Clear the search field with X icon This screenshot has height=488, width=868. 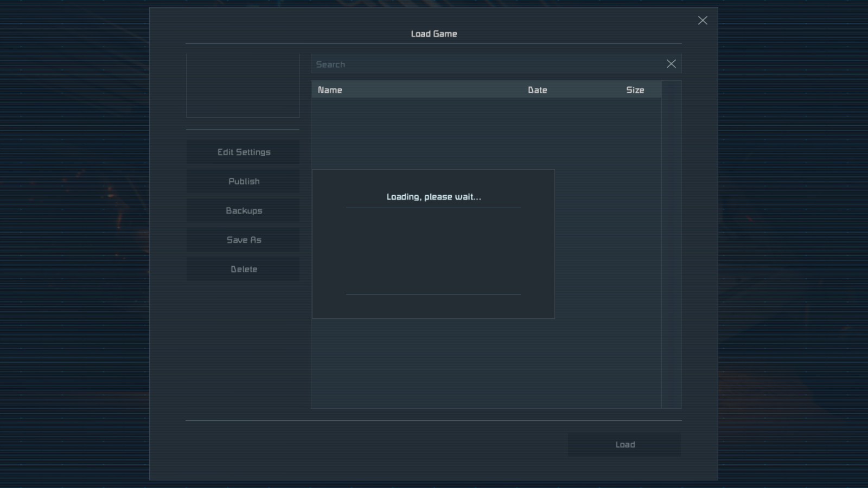(671, 64)
